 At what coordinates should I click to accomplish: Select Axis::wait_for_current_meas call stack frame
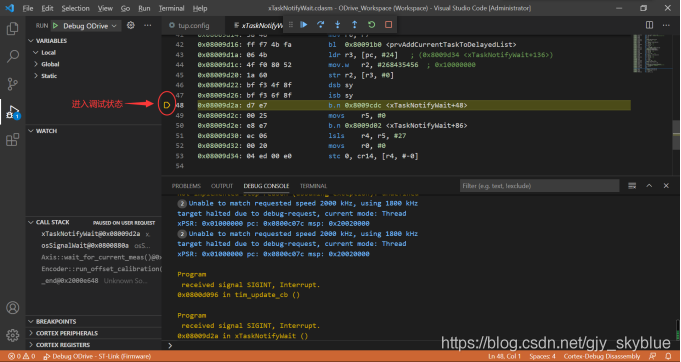[94, 257]
